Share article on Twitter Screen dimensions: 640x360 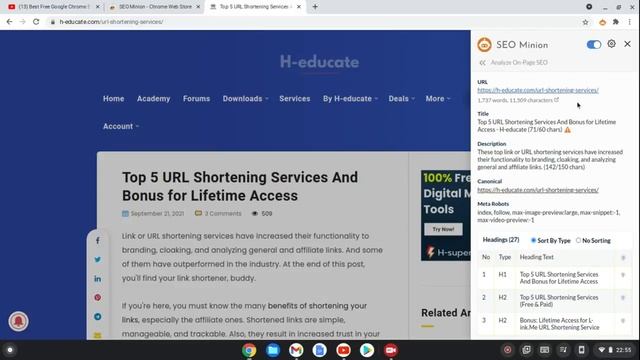98,260
